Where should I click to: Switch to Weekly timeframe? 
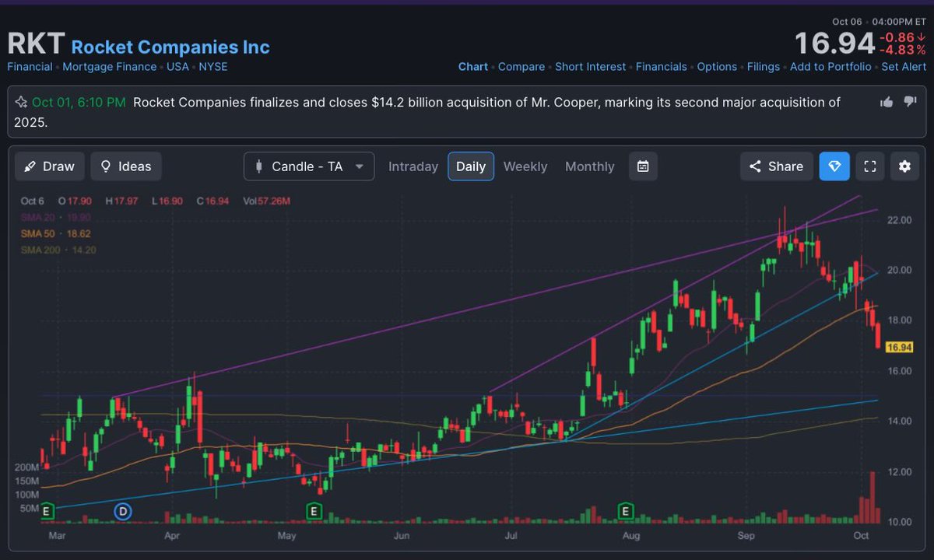click(525, 166)
